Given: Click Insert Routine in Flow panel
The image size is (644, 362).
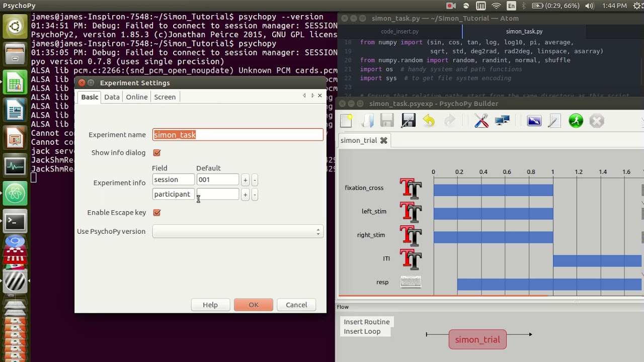Looking at the screenshot, I should 367,322.
